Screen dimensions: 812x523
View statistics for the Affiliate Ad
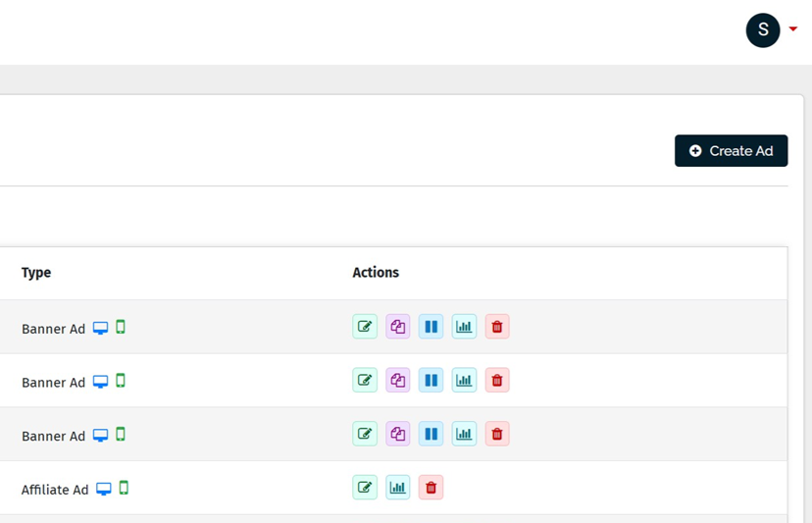[398, 488]
